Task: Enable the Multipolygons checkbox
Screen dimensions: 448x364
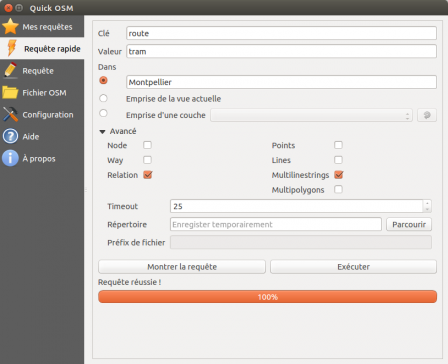Action: (x=338, y=189)
